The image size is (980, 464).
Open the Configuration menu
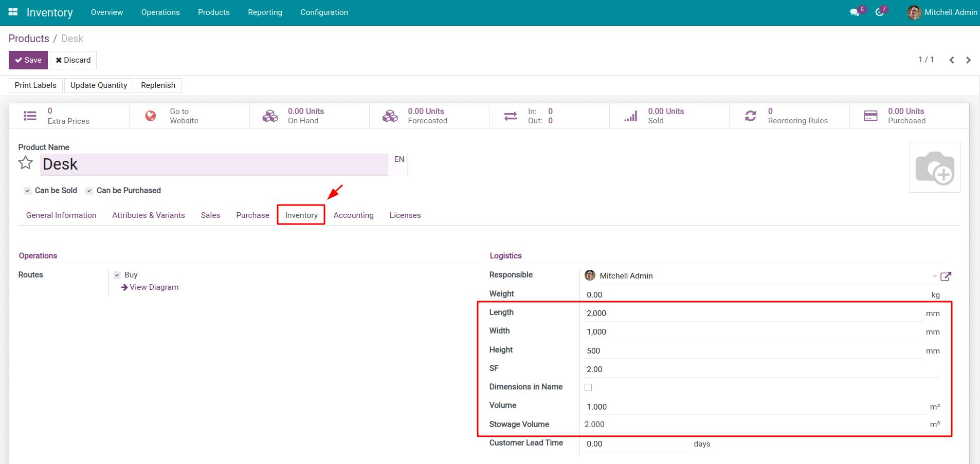(x=323, y=12)
